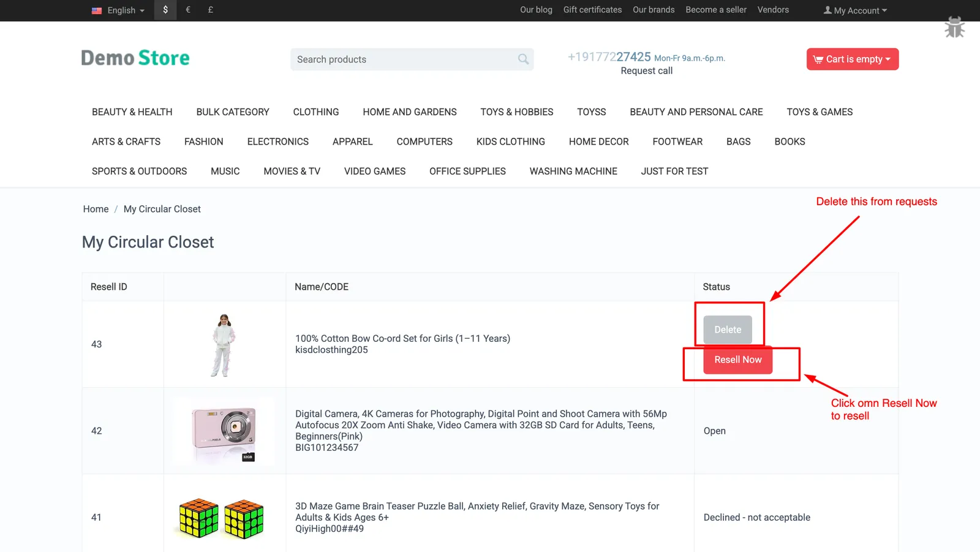The height and width of the screenshot is (552, 980).
Task: Open the Beauty & Health category
Action: 132,112
